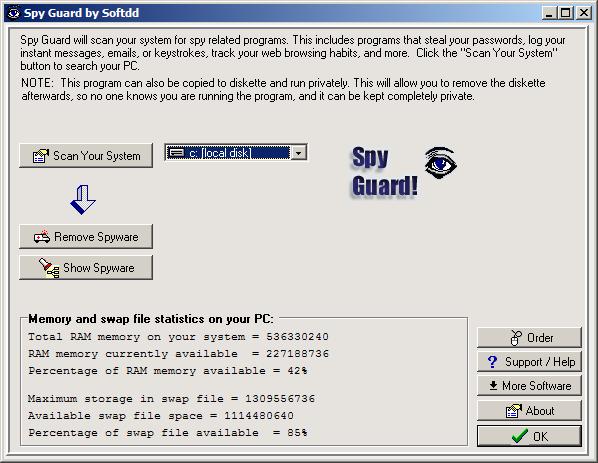Click the notepad icon on Scan Your System
Image resolution: width=598 pixels, height=463 pixels.
pyautogui.click(x=41, y=156)
